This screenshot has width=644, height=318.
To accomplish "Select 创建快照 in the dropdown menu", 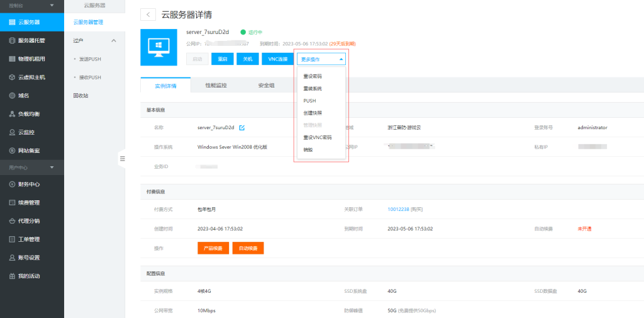I will (x=313, y=113).
